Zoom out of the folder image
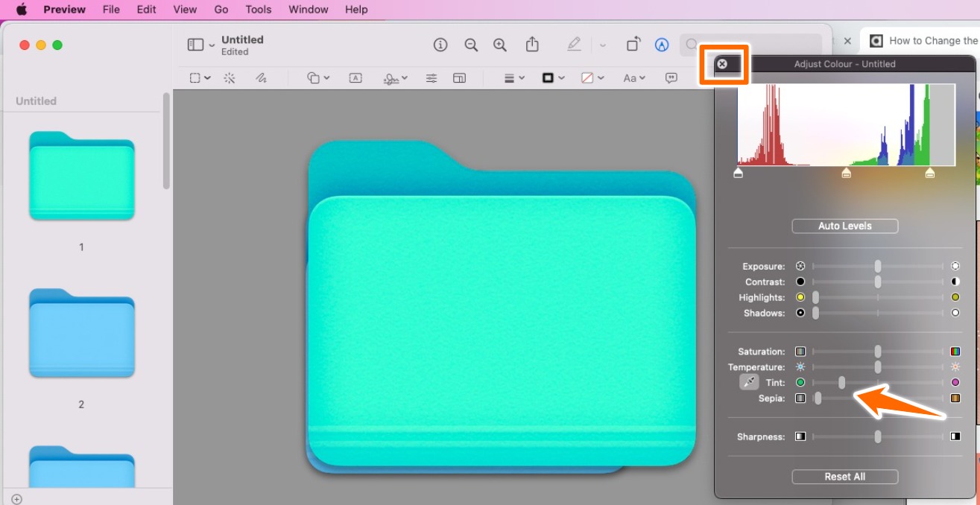Image resolution: width=980 pixels, height=505 pixels. (471, 45)
